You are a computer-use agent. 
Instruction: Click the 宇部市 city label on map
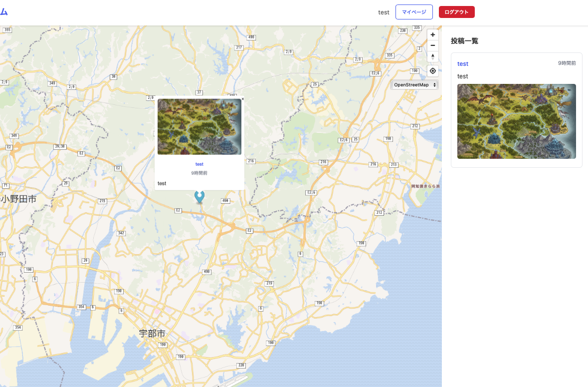[152, 333]
